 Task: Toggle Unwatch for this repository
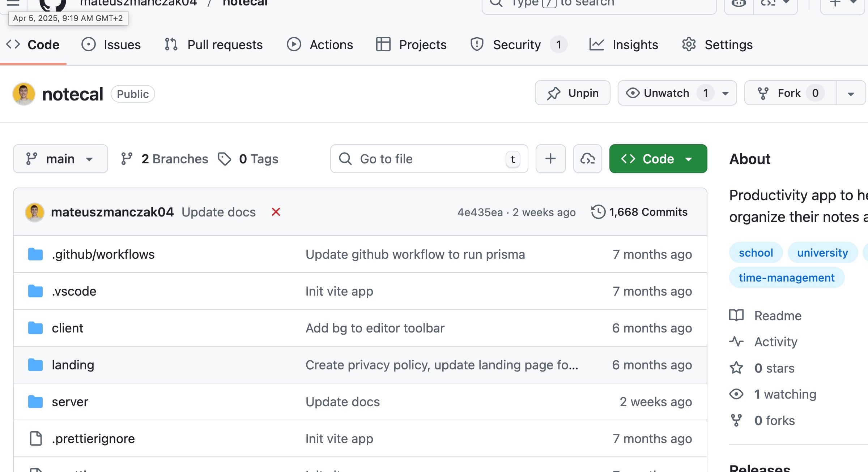click(666, 93)
